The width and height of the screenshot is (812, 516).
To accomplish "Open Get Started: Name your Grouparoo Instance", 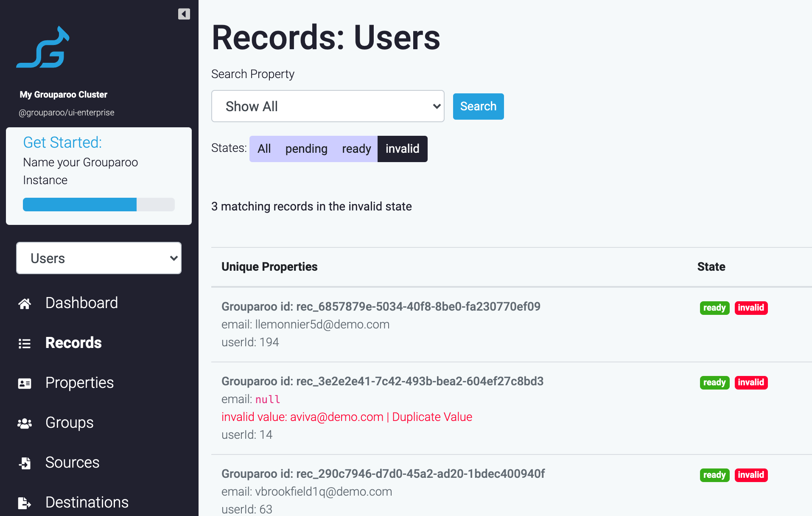I will [x=99, y=176].
